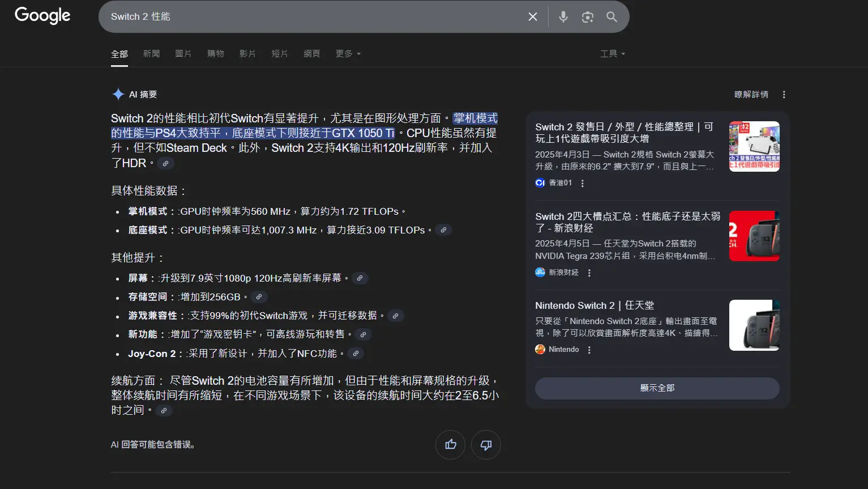Open the citation link after GTX 1050 Ti
Screen dimensions: 868x489
click(x=165, y=163)
